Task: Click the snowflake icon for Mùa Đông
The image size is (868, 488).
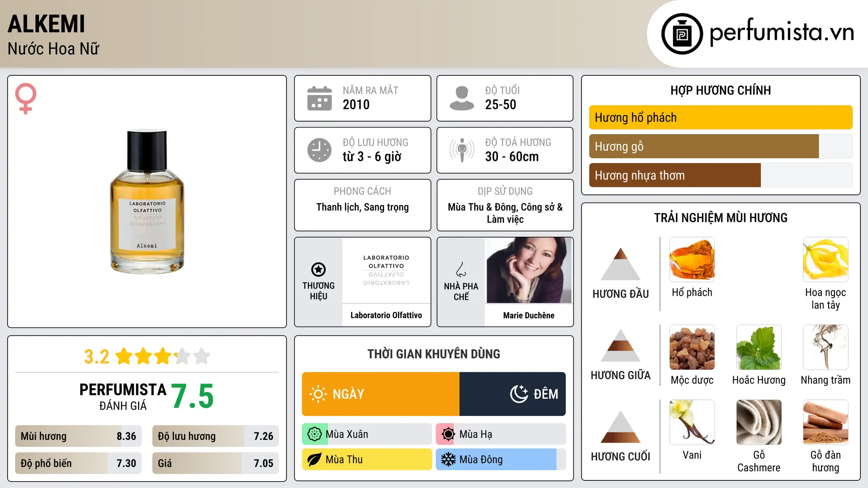Action: pyautogui.click(x=448, y=460)
